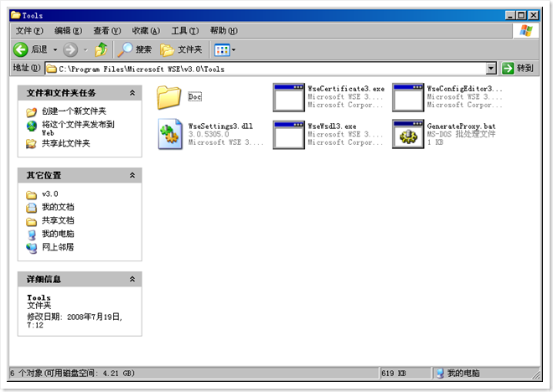Image resolution: width=553 pixels, height=392 pixels.
Task: Open the Forward button history dropdown
Action: click(85, 50)
